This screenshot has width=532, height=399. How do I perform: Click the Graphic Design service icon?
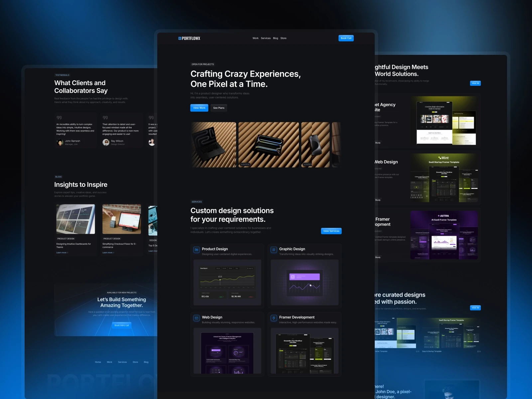[x=274, y=249]
